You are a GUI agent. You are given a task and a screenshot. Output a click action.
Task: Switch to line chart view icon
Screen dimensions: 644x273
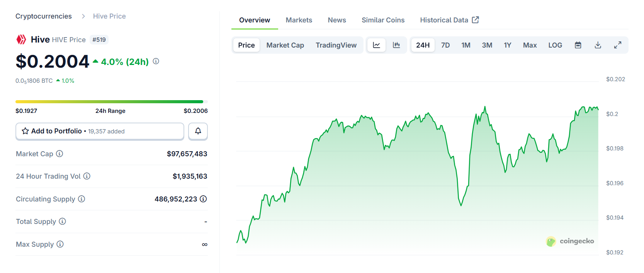point(376,45)
